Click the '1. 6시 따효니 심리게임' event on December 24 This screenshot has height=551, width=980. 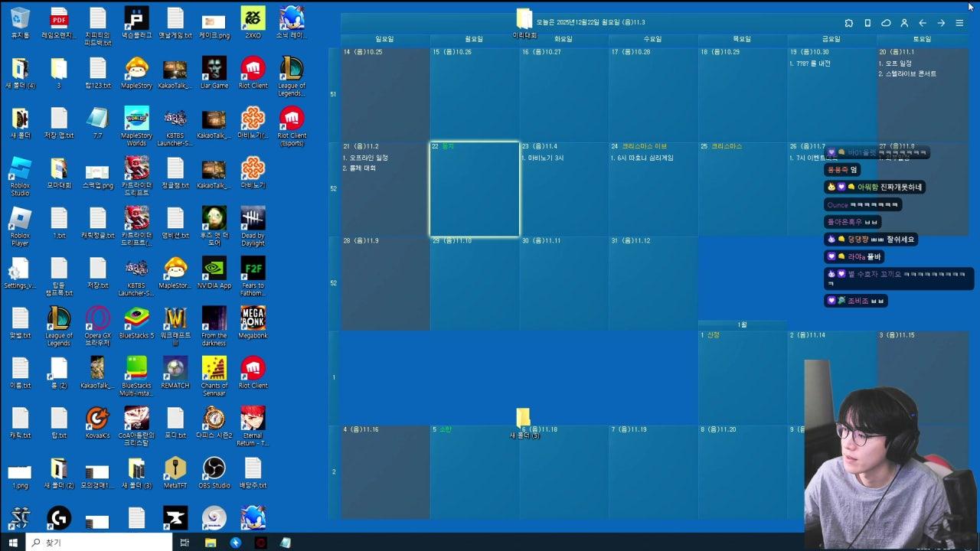(x=642, y=158)
